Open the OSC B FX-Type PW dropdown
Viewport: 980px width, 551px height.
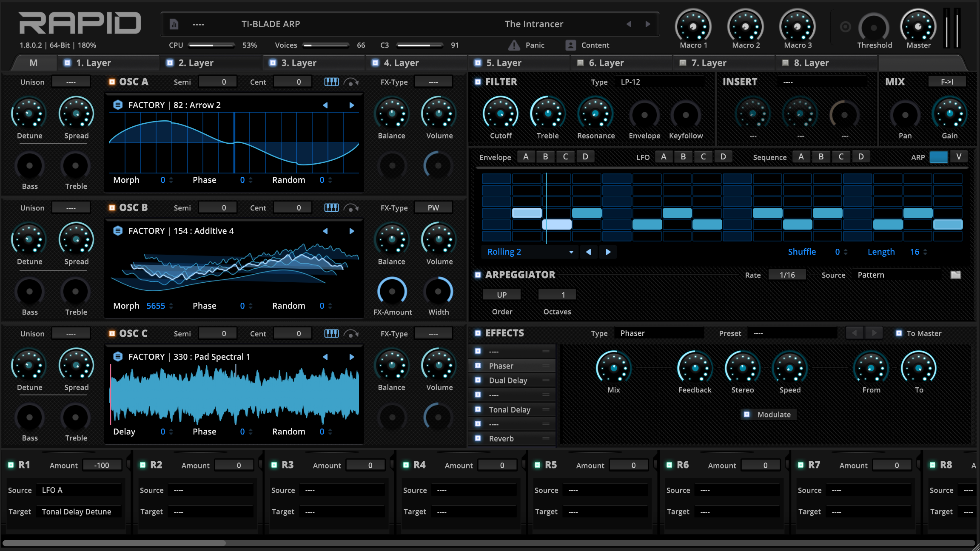click(x=433, y=207)
